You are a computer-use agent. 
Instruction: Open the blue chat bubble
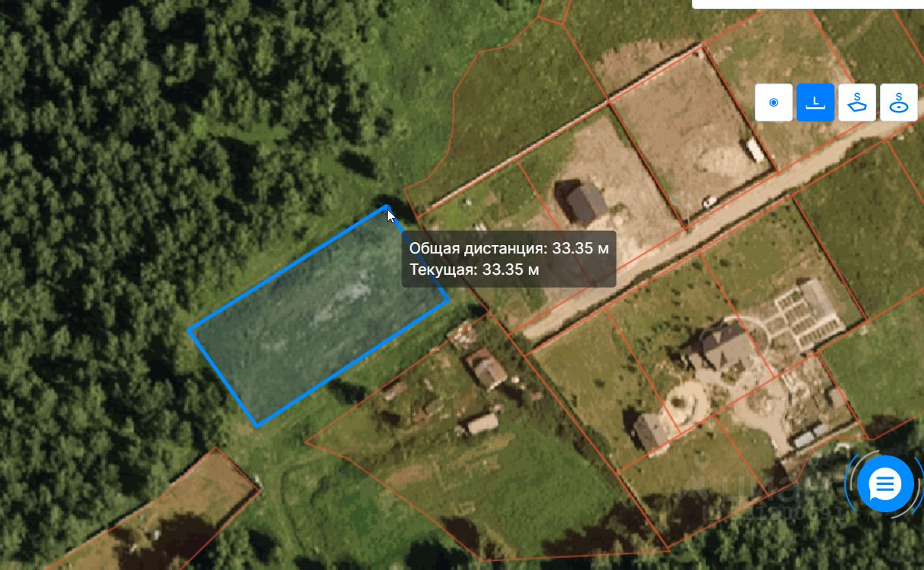(x=885, y=484)
